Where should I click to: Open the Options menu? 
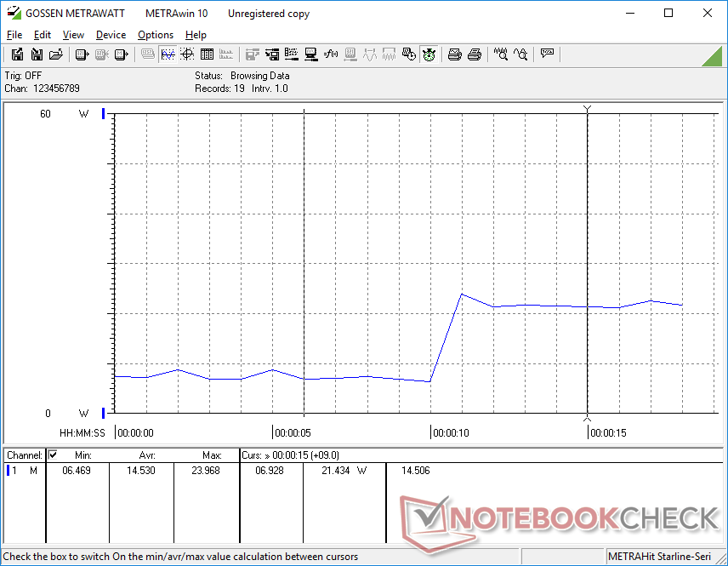tap(156, 35)
